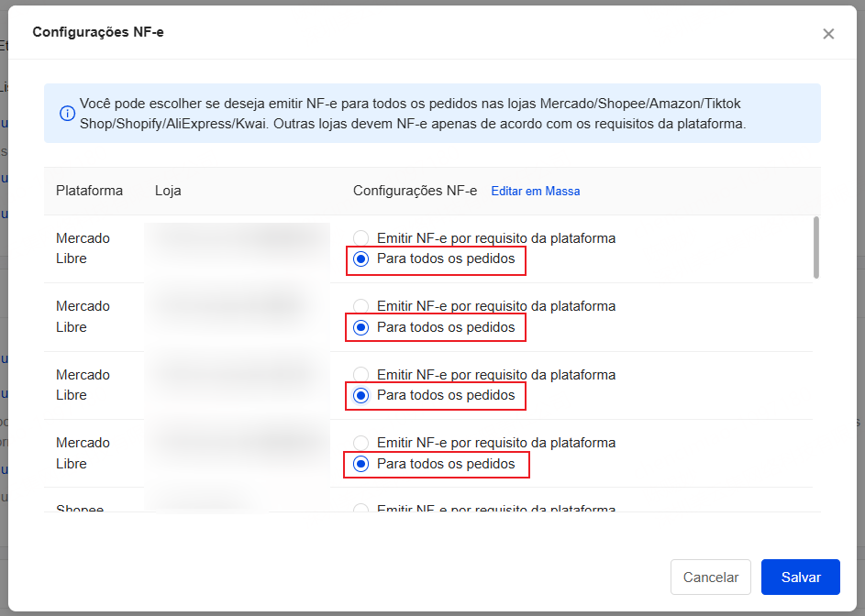Select 'Para todos os pedidos' in second Mercado Libre row
Screen dimensions: 865x616
click(x=360, y=327)
